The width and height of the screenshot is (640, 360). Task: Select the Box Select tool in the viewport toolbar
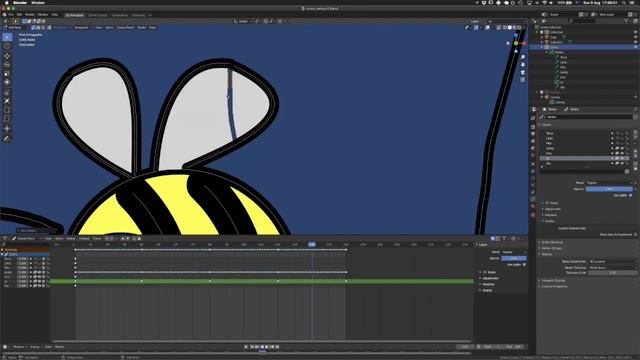(x=7, y=37)
